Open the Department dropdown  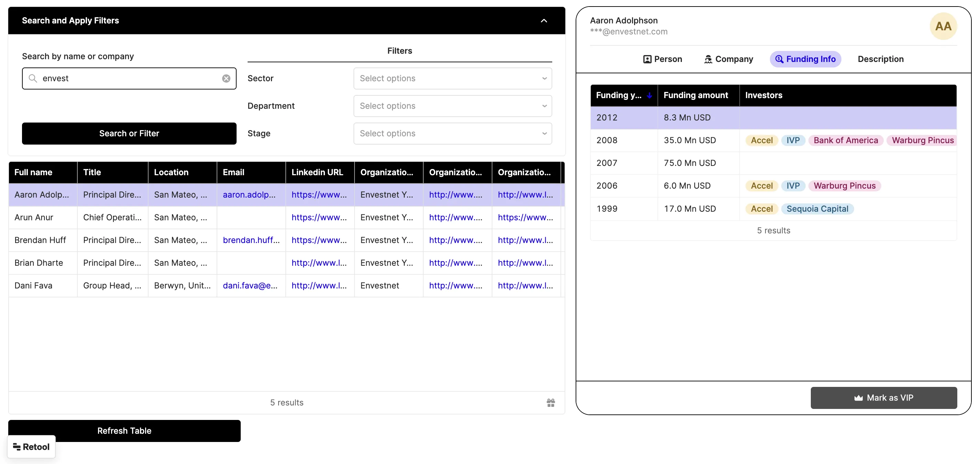click(x=452, y=106)
